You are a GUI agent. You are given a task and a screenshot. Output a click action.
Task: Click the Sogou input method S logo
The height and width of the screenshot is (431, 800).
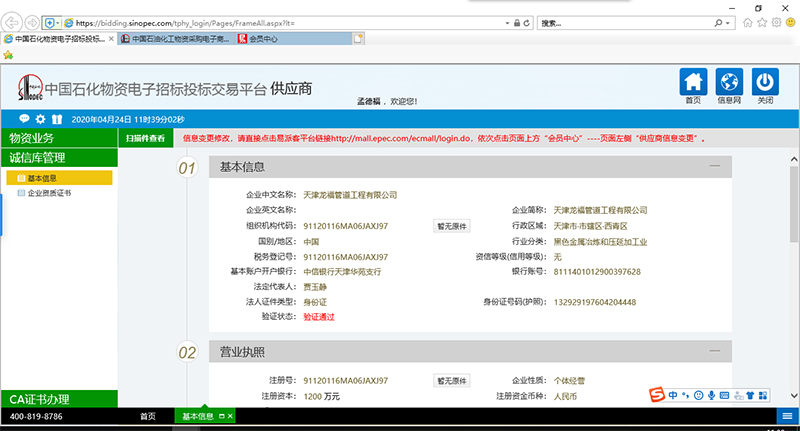coord(657,395)
